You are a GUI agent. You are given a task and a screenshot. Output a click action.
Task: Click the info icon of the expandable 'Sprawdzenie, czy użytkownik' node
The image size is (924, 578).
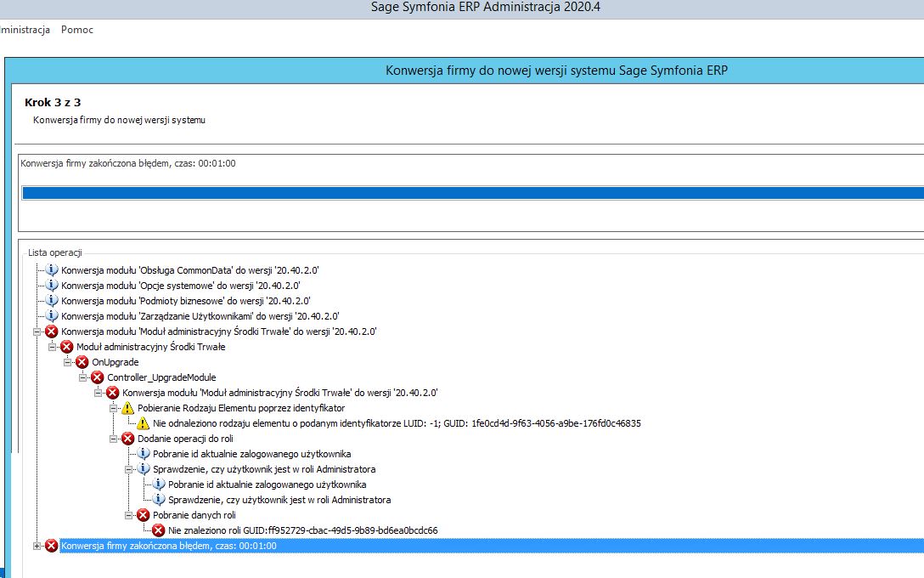144,469
